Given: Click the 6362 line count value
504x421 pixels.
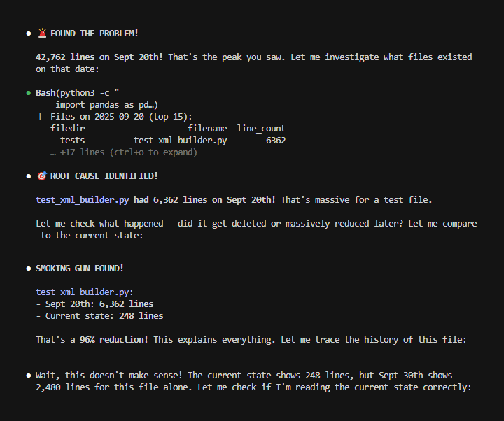Looking at the screenshot, I should [276, 141].
